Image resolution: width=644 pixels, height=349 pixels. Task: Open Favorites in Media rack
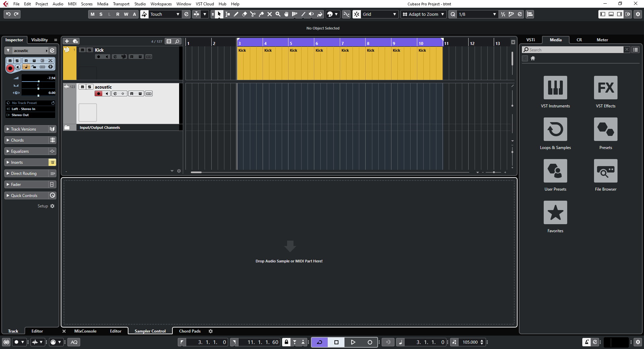555,212
